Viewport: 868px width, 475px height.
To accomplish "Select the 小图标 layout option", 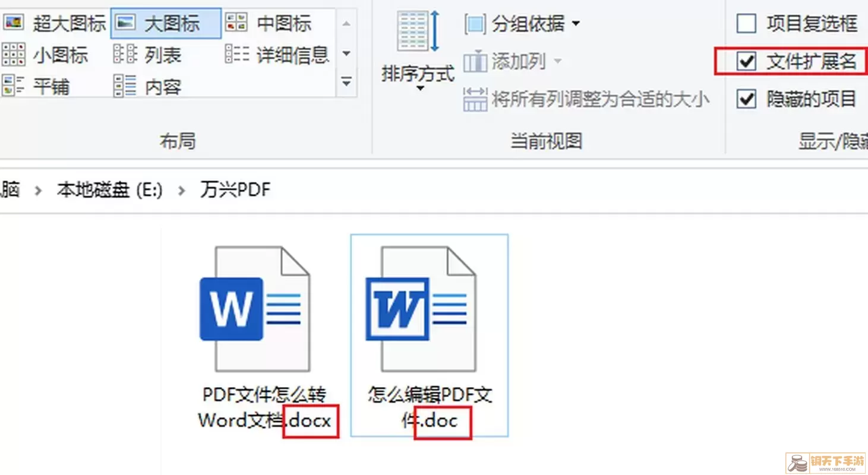I will point(45,55).
